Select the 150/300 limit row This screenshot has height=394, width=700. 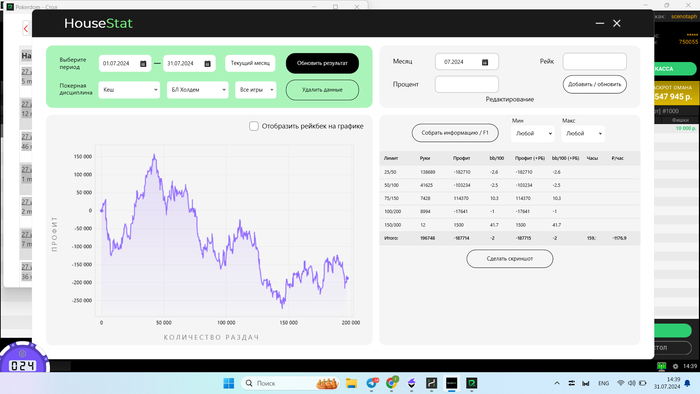pyautogui.click(x=510, y=225)
